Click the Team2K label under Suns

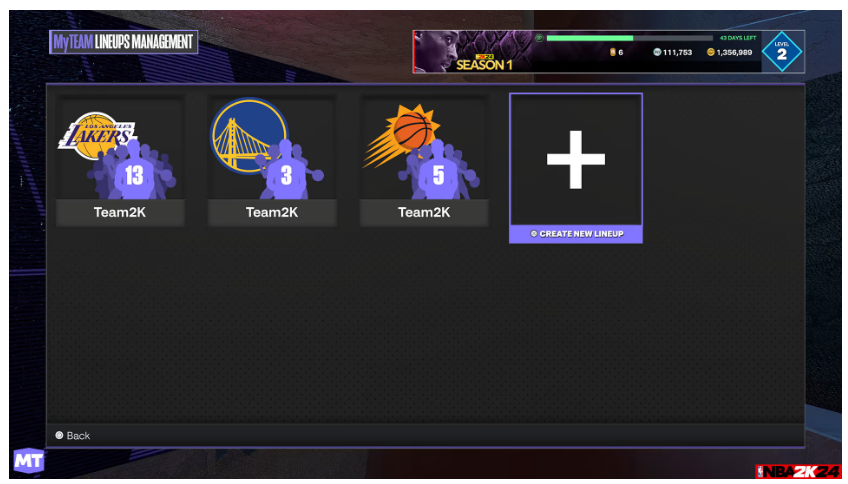pyautogui.click(x=424, y=212)
